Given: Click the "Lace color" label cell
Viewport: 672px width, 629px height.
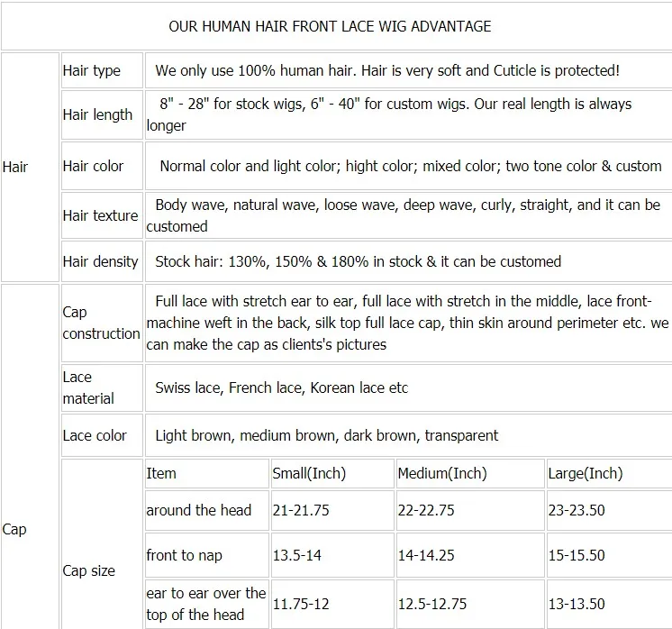Looking at the screenshot, I should [95, 435].
